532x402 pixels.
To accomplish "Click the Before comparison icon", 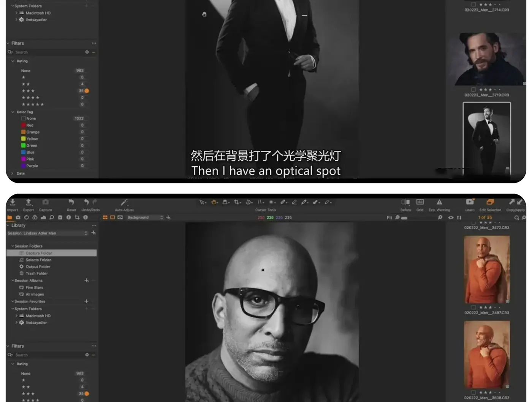I will [405, 202].
